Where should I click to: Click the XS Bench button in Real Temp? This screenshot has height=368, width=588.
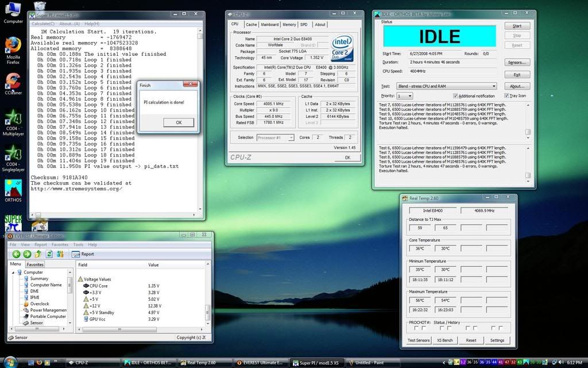[x=445, y=340]
